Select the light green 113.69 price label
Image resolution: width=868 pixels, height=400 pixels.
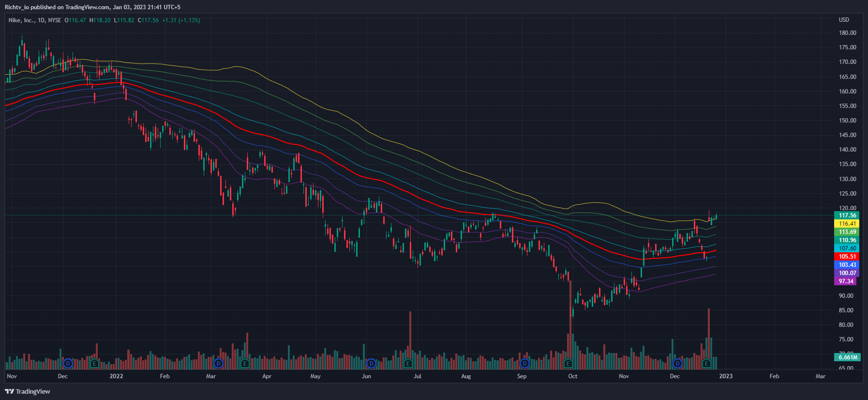pos(847,232)
